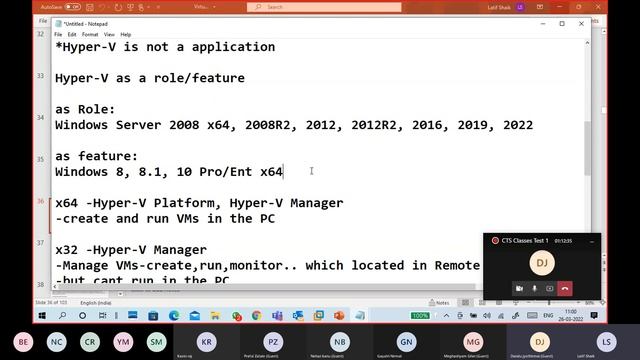Select participant KR tile
The width and height of the screenshot is (640, 360).
pos(207,342)
